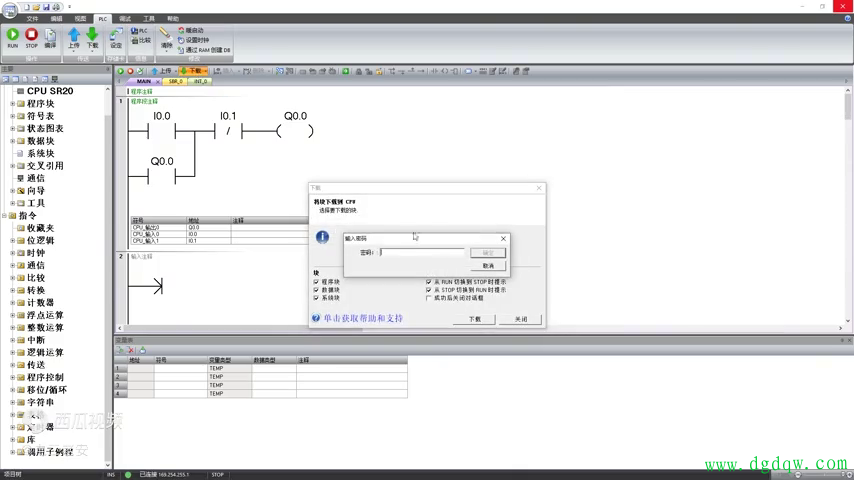Click the red STOP icon in ribbon
The image size is (854, 480).
[31, 36]
